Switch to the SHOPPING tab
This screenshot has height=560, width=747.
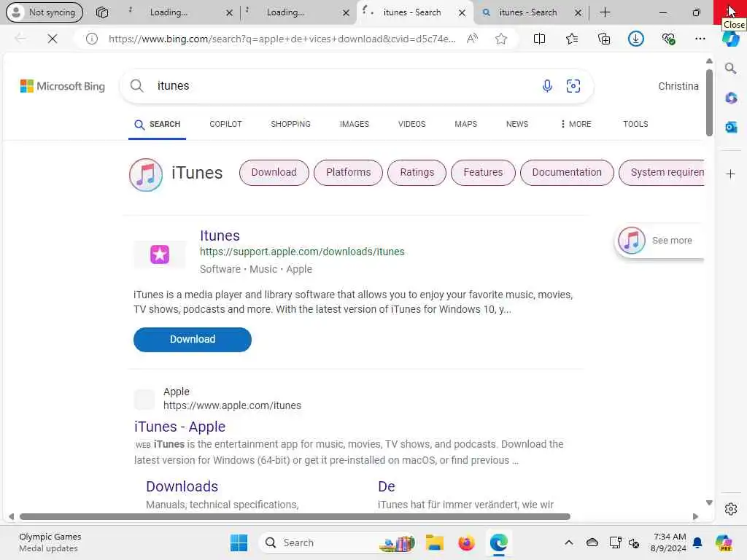click(290, 124)
